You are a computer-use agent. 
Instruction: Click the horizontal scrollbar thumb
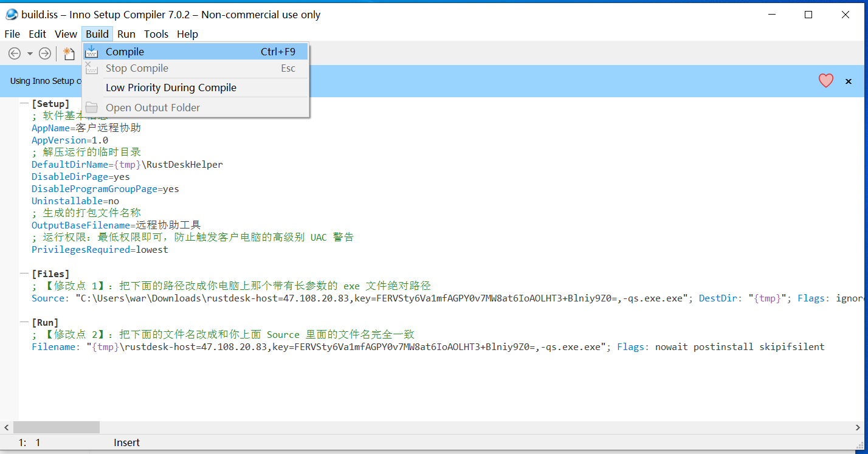pyautogui.click(x=57, y=428)
